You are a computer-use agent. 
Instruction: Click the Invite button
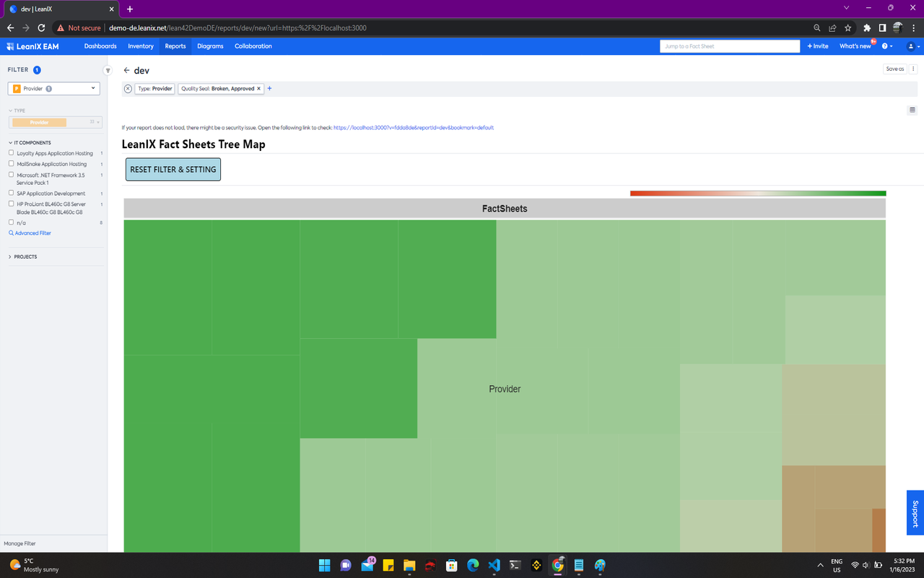point(818,46)
